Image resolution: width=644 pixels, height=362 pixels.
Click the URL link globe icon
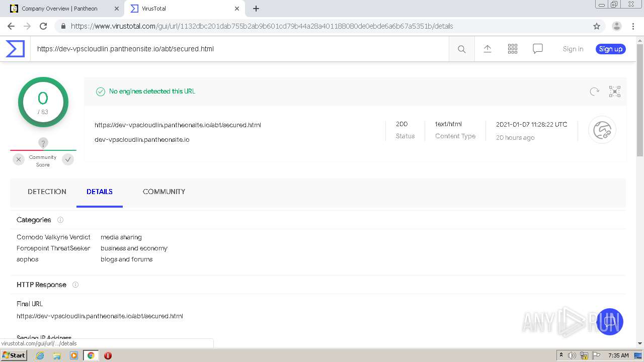click(602, 130)
